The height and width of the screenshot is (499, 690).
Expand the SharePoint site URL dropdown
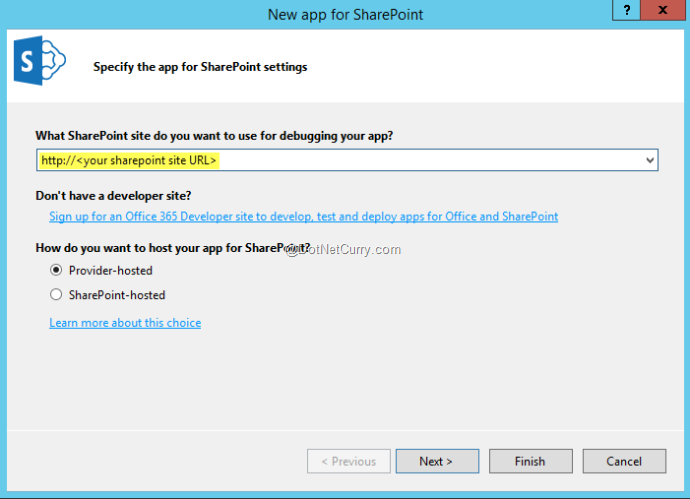650,160
